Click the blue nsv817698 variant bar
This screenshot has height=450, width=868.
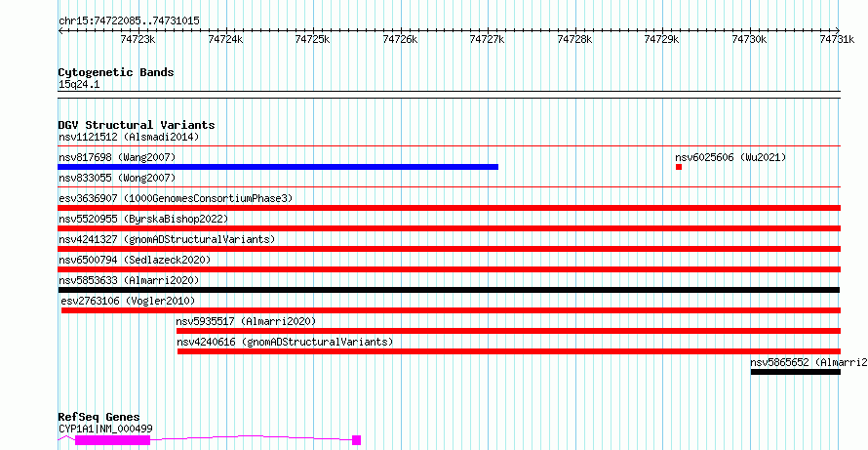pos(278,167)
